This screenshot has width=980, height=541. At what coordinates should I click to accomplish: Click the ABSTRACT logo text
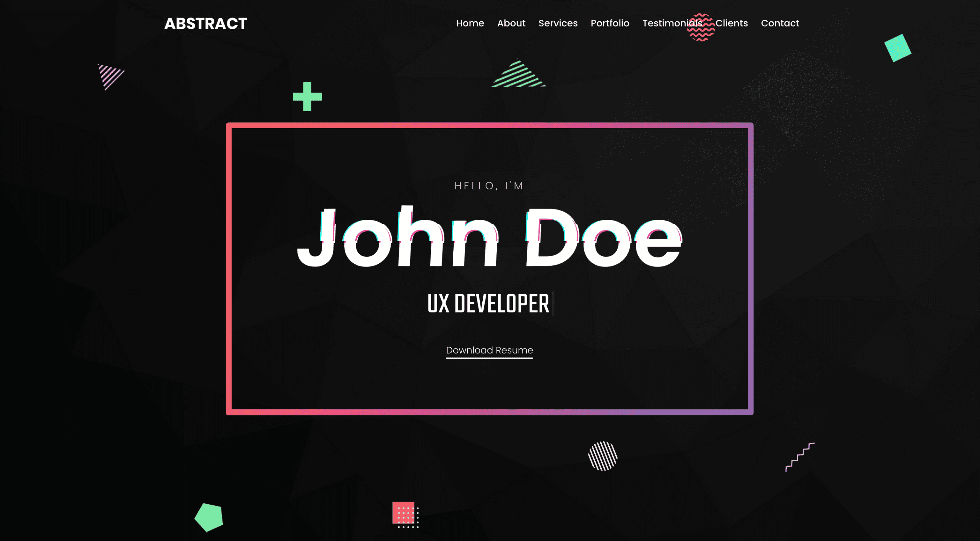[206, 23]
